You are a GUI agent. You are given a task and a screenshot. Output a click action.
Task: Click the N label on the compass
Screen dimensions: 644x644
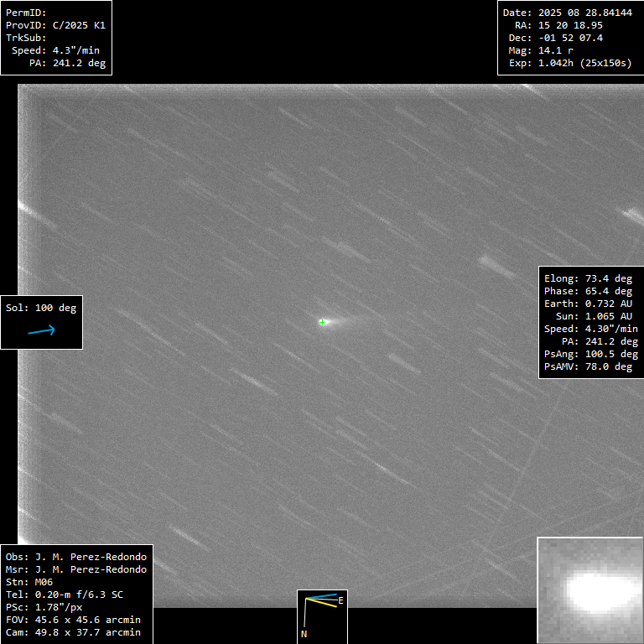(x=304, y=634)
